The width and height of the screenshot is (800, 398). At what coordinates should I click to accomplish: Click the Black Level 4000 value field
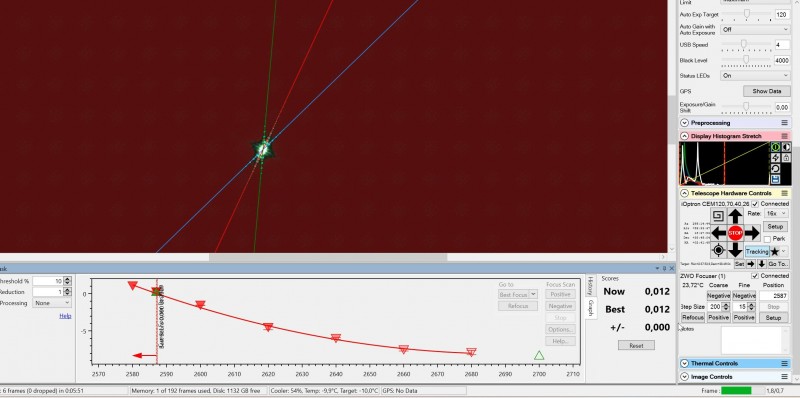point(782,60)
